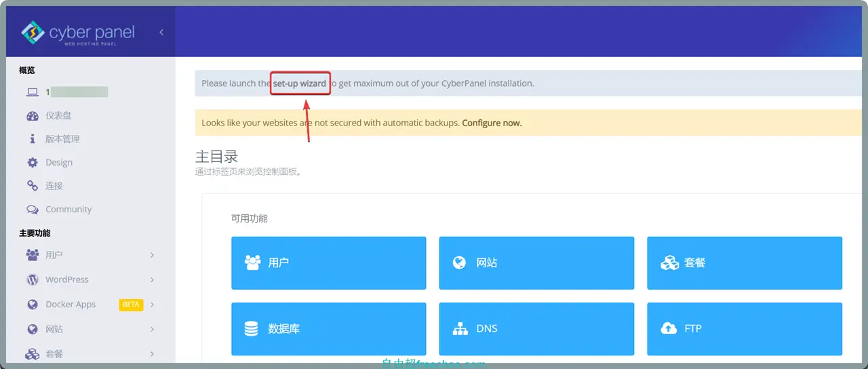Open the 网站 feature tile
The width and height of the screenshot is (868, 369).
pos(536,263)
